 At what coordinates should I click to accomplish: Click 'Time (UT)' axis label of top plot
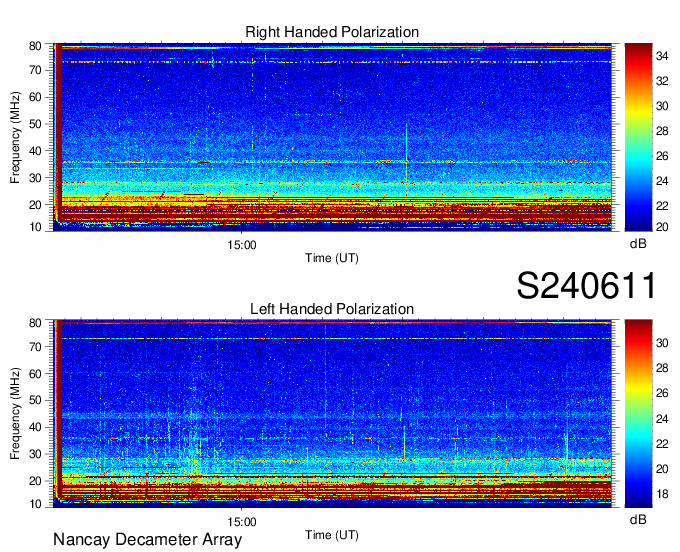pyautogui.click(x=332, y=258)
